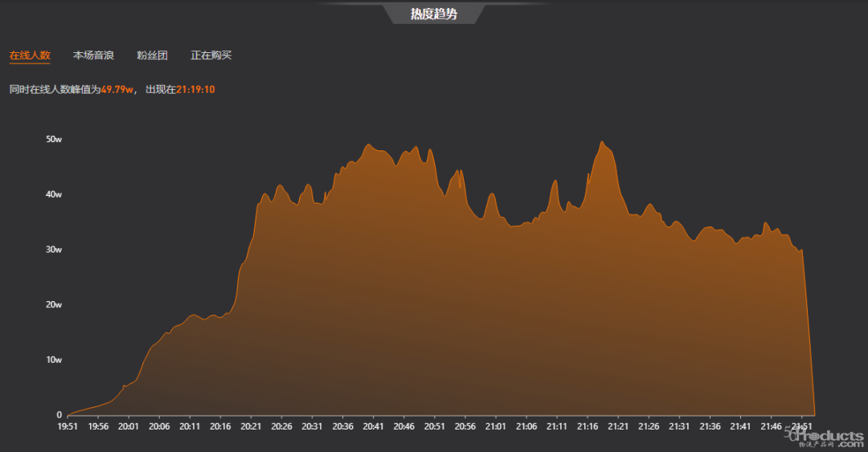The image size is (868, 452).
Task: Click the 21:21 x-axis time label
Action: pyautogui.click(x=618, y=427)
